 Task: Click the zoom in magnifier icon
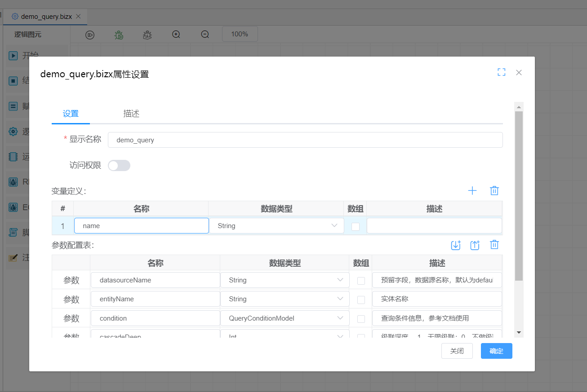tap(176, 34)
